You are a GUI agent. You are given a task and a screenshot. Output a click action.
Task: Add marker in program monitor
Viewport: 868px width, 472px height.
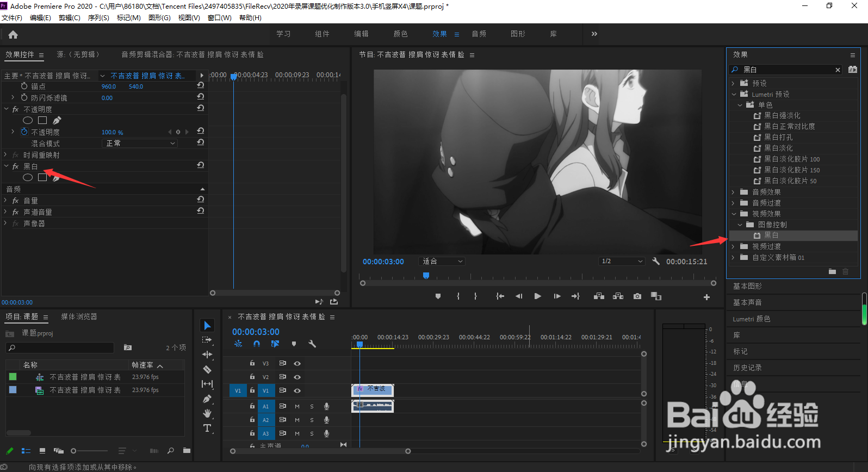click(438, 296)
